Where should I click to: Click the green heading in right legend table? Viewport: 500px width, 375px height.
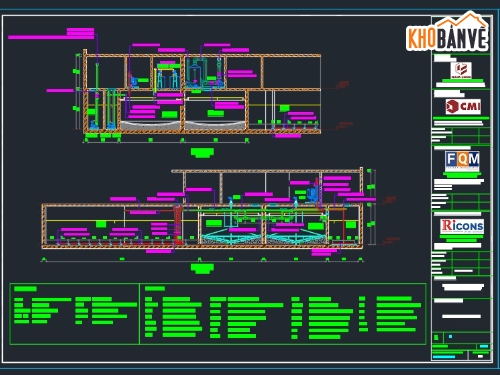click(155, 289)
